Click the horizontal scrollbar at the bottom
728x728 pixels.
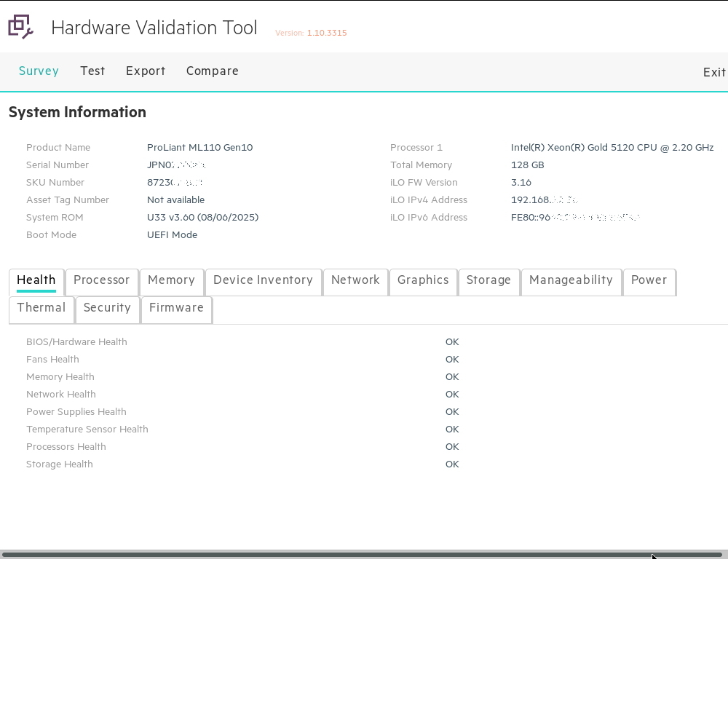tap(362, 554)
